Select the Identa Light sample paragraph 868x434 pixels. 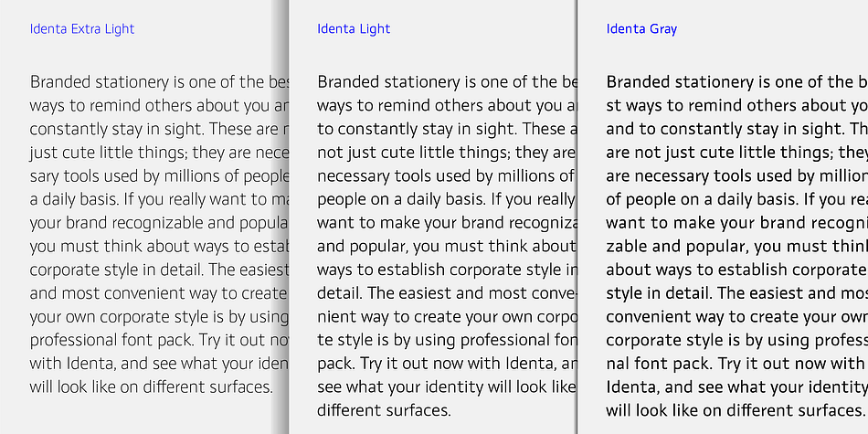click(447, 246)
